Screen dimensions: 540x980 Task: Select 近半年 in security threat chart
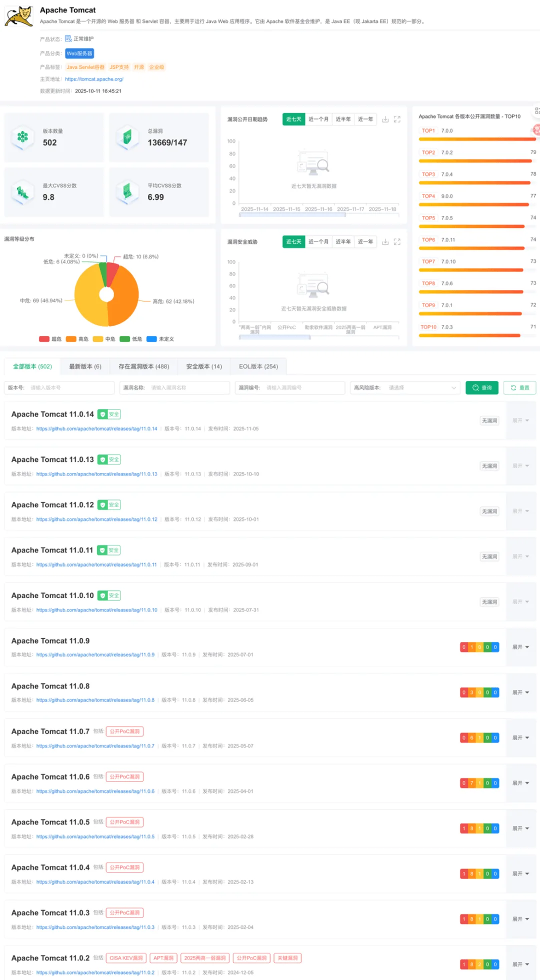[x=343, y=242]
